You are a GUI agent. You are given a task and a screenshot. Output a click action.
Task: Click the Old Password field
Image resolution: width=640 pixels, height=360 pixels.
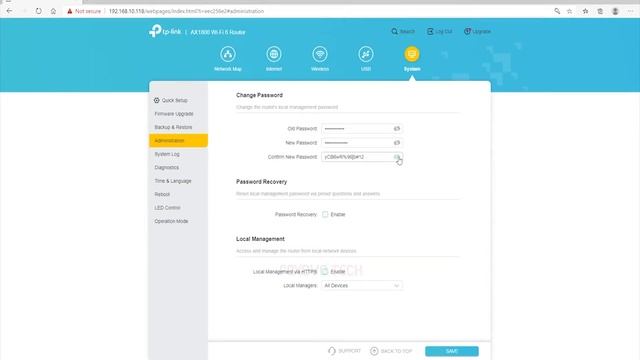coord(362,129)
